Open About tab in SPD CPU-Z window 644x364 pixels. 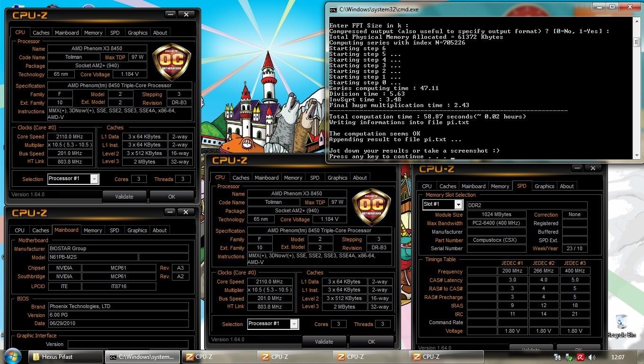pyautogui.click(x=567, y=186)
